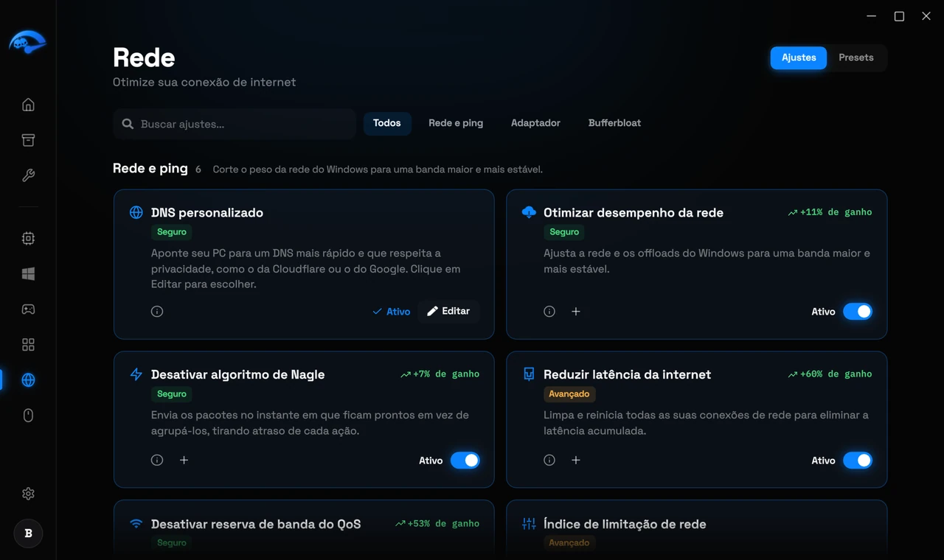
Task: Switch to the Ajustes tab
Action: (x=799, y=57)
